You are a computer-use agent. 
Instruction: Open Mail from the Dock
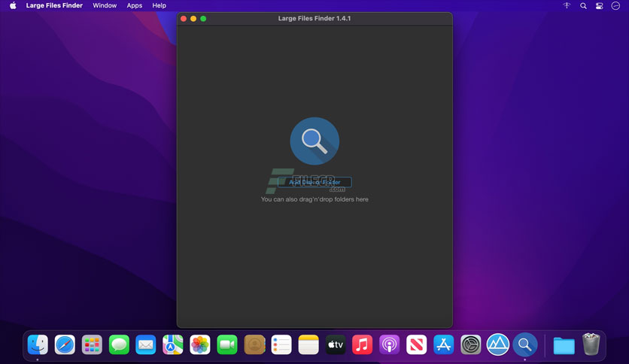pyautogui.click(x=146, y=344)
